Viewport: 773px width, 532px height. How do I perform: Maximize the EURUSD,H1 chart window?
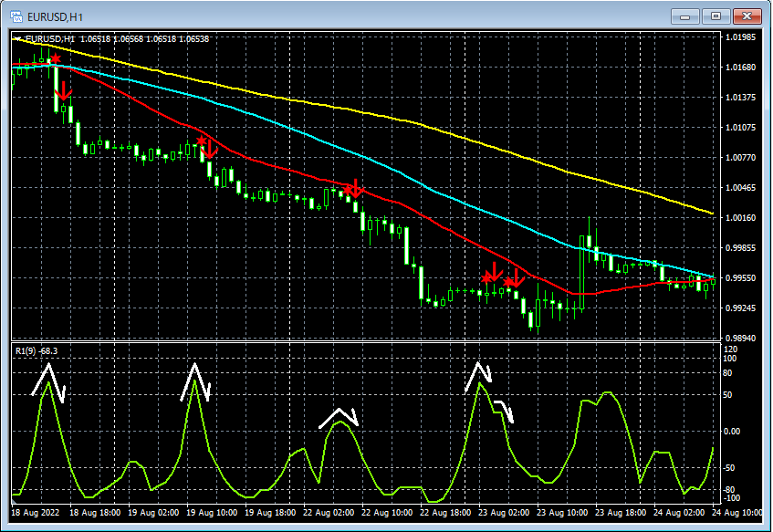pyautogui.click(x=716, y=16)
